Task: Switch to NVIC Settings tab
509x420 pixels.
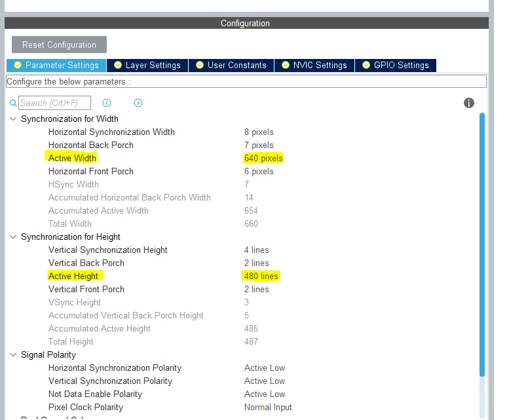Action: tap(314, 66)
